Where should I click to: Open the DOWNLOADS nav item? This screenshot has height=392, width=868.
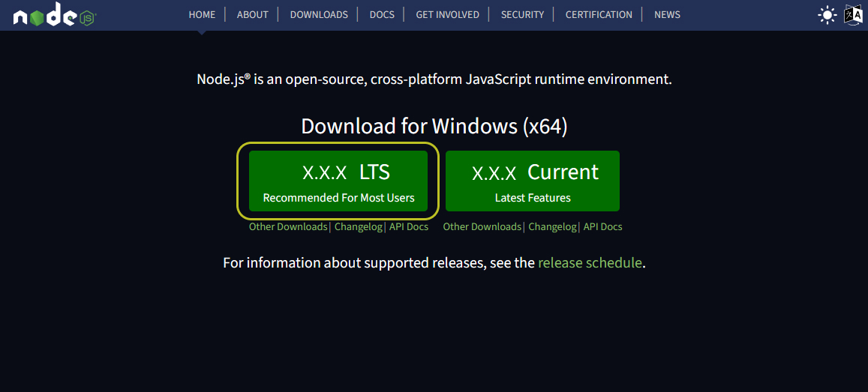[x=319, y=15]
